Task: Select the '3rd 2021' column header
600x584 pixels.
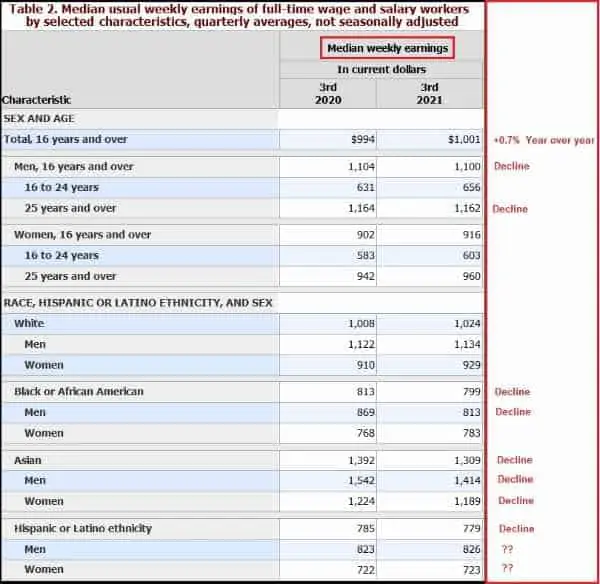Action: point(429,94)
